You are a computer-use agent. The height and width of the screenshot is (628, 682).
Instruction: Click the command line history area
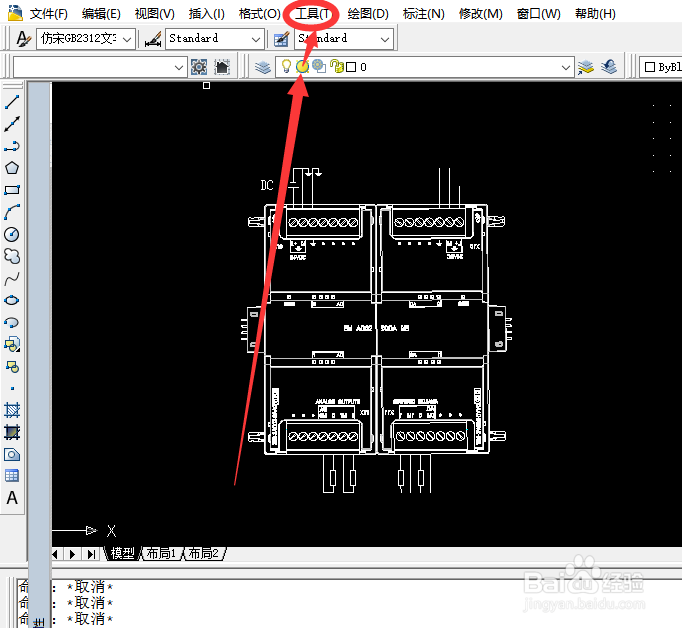(348, 604)
